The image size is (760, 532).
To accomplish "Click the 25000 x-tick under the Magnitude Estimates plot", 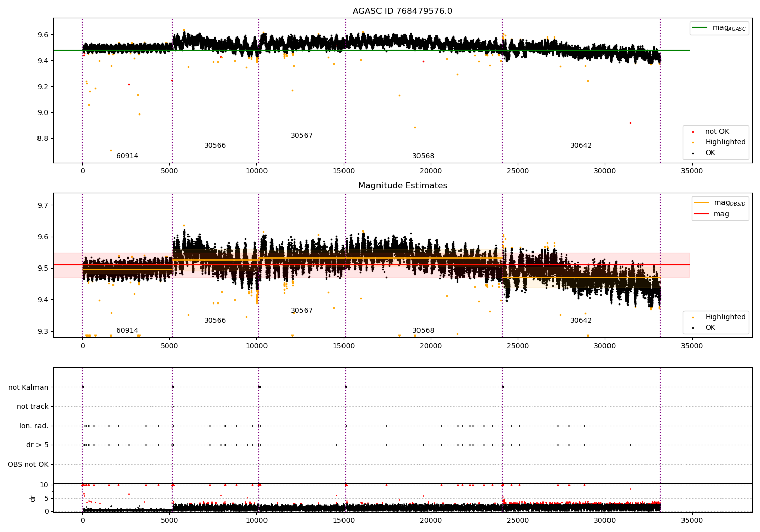I will 518,346.
